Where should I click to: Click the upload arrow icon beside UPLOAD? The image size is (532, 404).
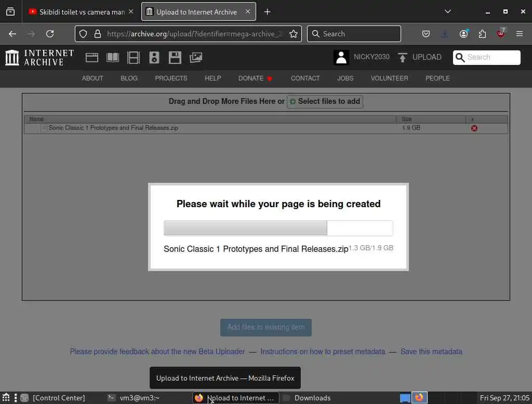[403, 57]
